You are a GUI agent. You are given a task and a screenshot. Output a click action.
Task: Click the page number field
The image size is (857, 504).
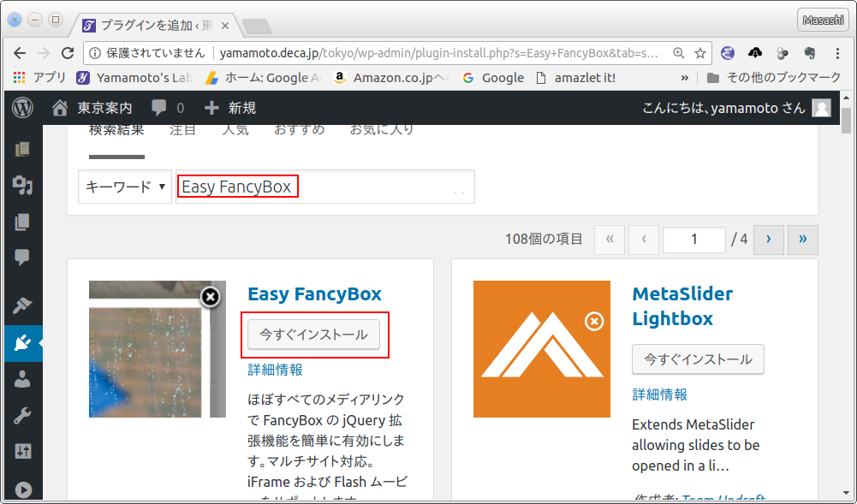coord(694,240)
